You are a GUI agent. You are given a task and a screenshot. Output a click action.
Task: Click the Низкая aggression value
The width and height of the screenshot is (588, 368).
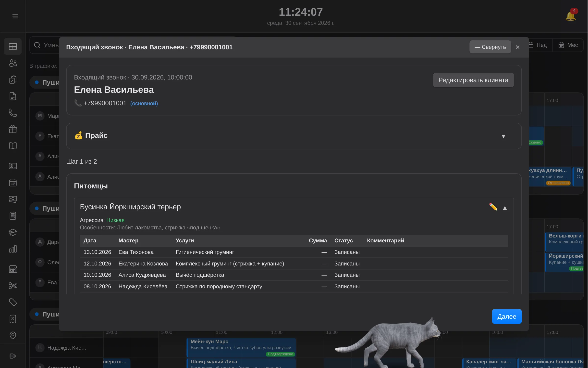(x=115, y=220)
